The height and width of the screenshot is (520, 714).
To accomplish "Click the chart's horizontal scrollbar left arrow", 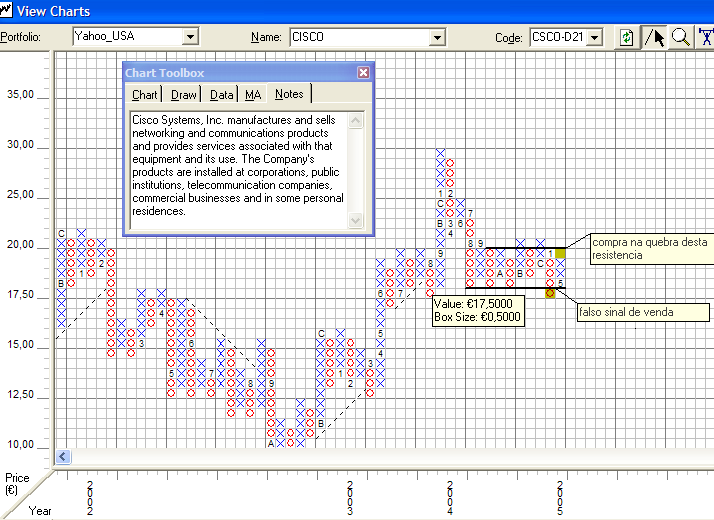I will tap(63, 457).
